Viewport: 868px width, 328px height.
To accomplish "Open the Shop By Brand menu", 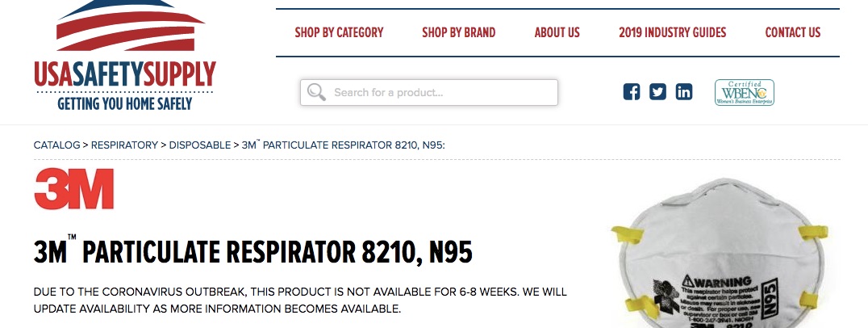I will click(x=458, y=33).
